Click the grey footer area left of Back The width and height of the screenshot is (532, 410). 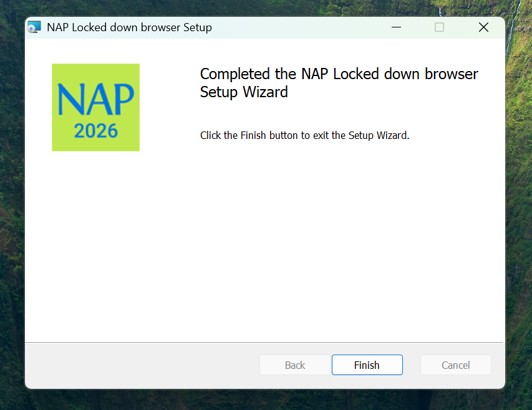(137, 365)
